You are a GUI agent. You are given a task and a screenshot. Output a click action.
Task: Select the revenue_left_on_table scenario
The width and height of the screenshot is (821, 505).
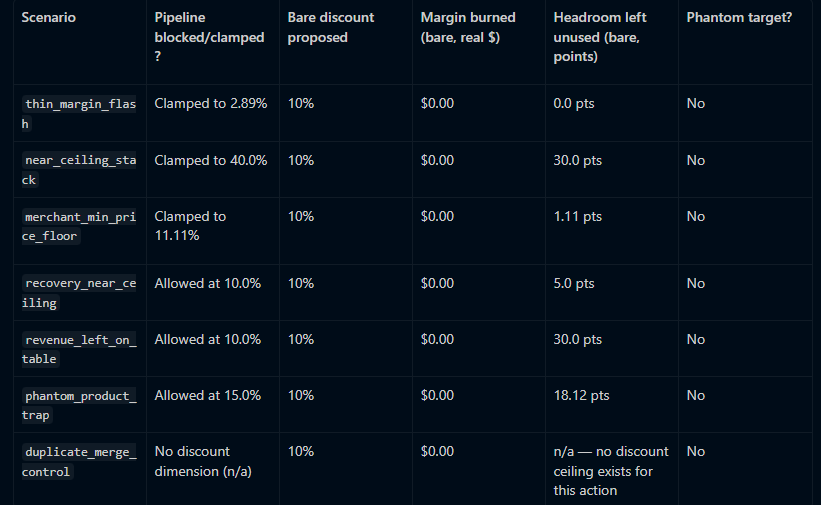coord(79,349)
